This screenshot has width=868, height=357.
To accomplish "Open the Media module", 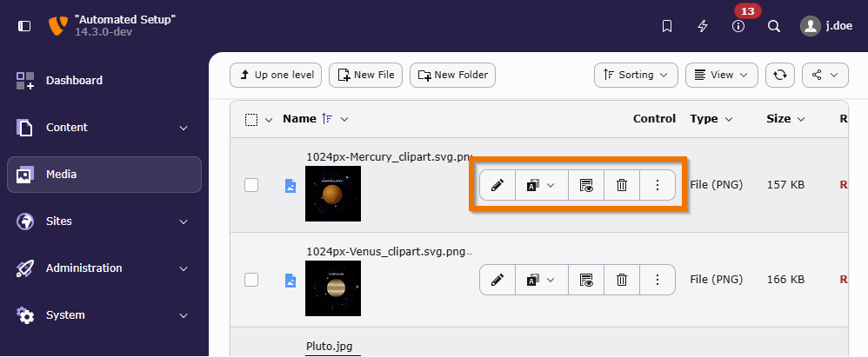I will pyautogui.click(x=104, y=175).
